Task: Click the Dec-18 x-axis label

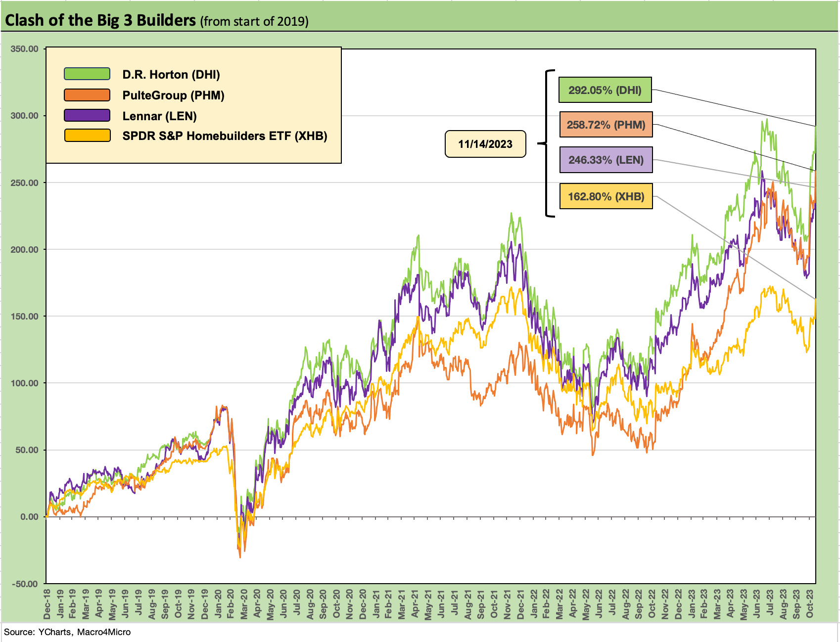Action: [47, 604]
